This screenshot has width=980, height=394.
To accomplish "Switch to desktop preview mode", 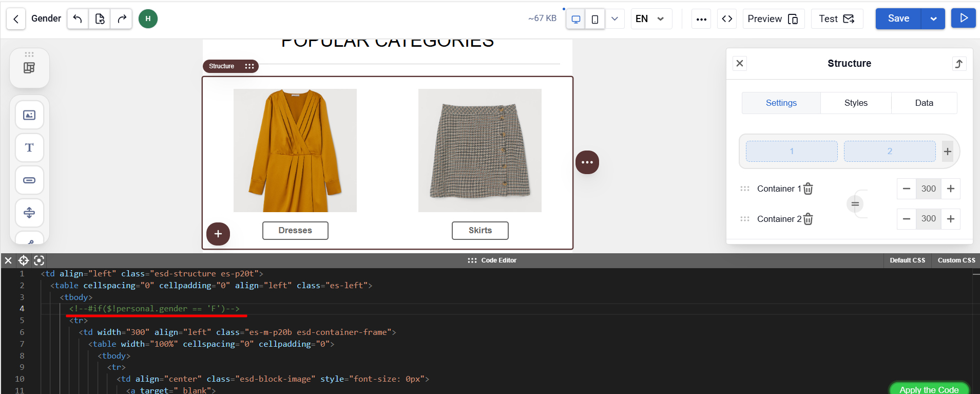I will click(x=576, y=19).
